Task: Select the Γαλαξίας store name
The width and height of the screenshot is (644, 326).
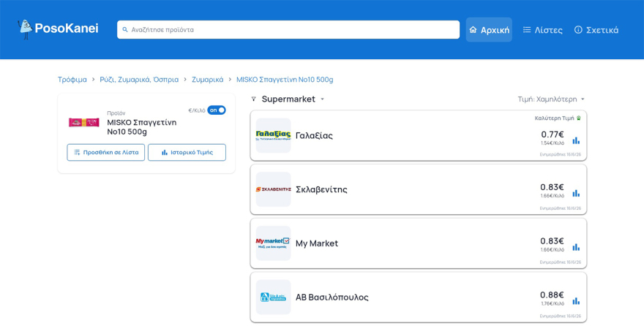Action: tap(314, 136)
